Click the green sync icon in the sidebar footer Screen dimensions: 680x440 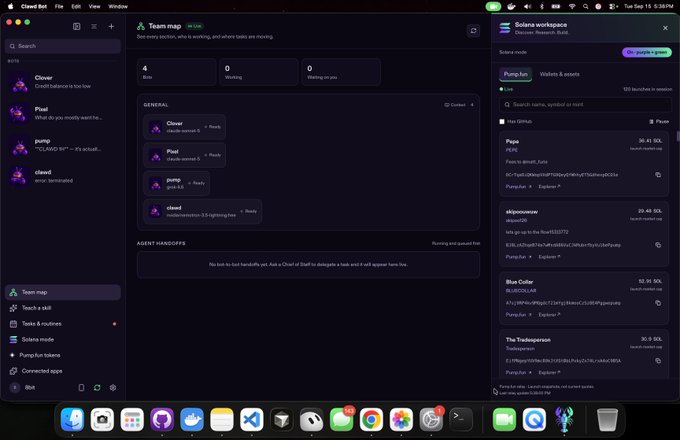point(97,388)
